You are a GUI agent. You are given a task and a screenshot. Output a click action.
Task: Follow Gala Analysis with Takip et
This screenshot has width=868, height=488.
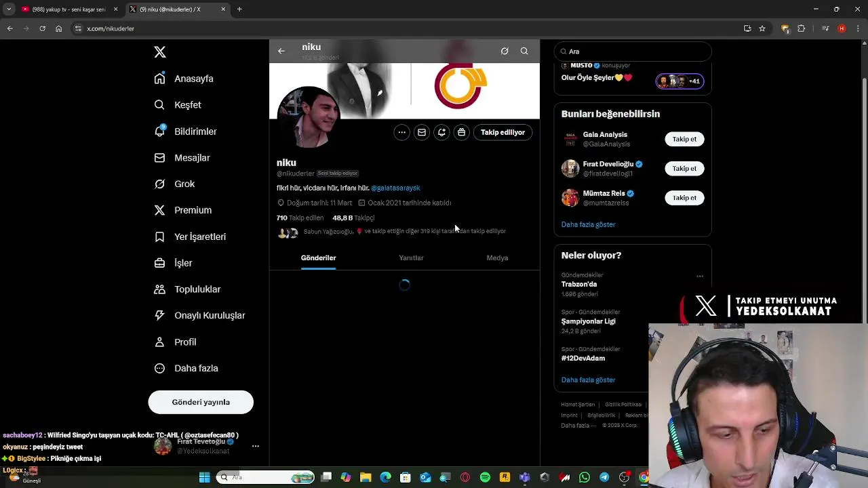pyautogui.click(x=684, y=139)
